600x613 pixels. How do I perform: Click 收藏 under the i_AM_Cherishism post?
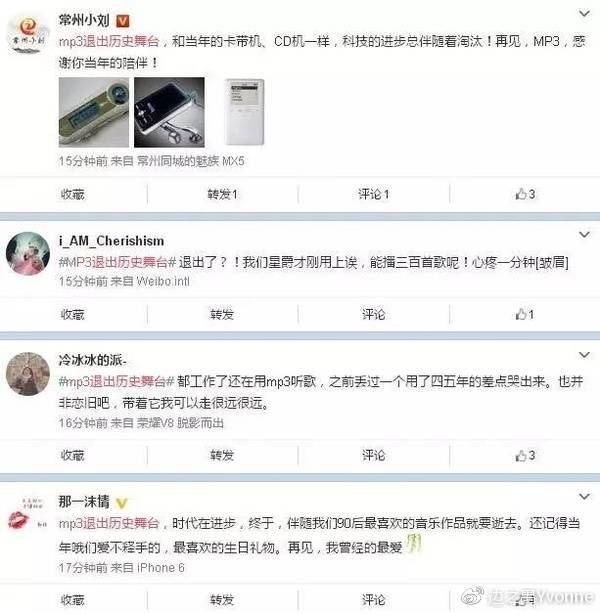coord(73,314)
